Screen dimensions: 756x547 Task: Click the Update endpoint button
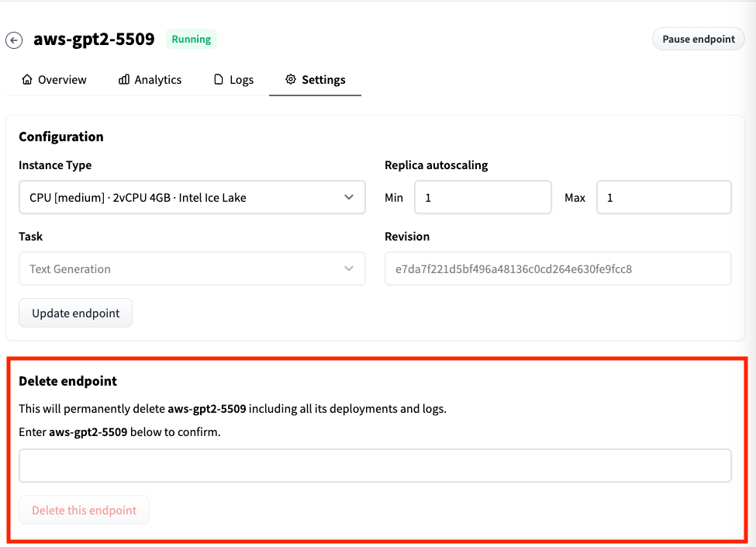click(75, 313)
